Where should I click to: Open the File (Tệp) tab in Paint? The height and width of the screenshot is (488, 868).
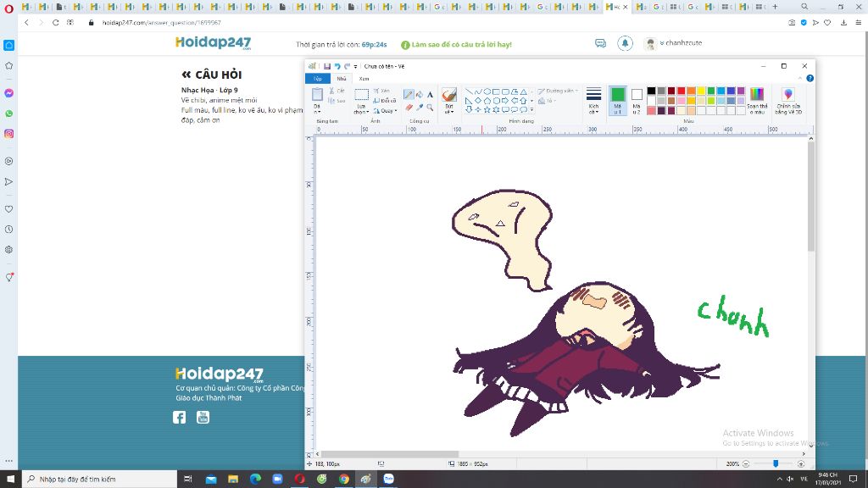pos(318,79)
